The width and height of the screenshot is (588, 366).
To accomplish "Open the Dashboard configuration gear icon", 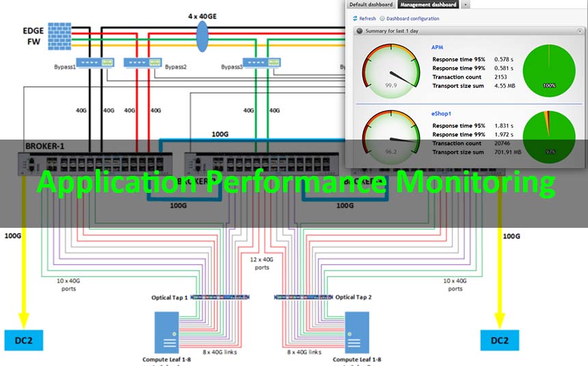I will pyautogui.click(x=382, y=18).
